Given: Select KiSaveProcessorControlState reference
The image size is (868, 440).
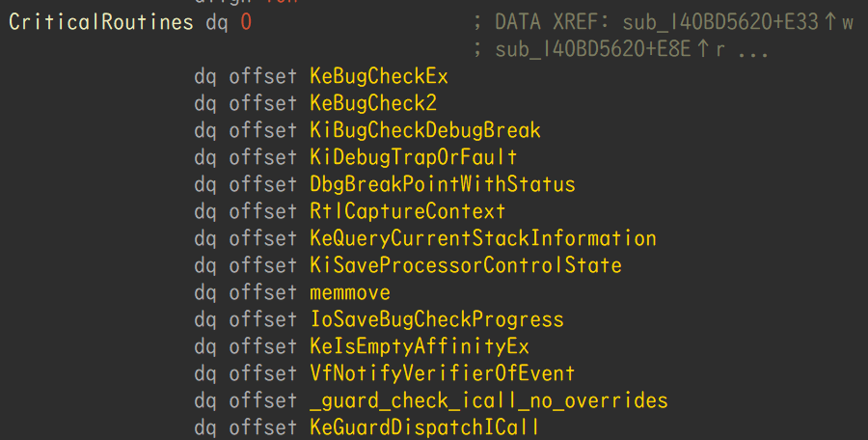Looking at the screenshot, I should (x=466, y=265).
